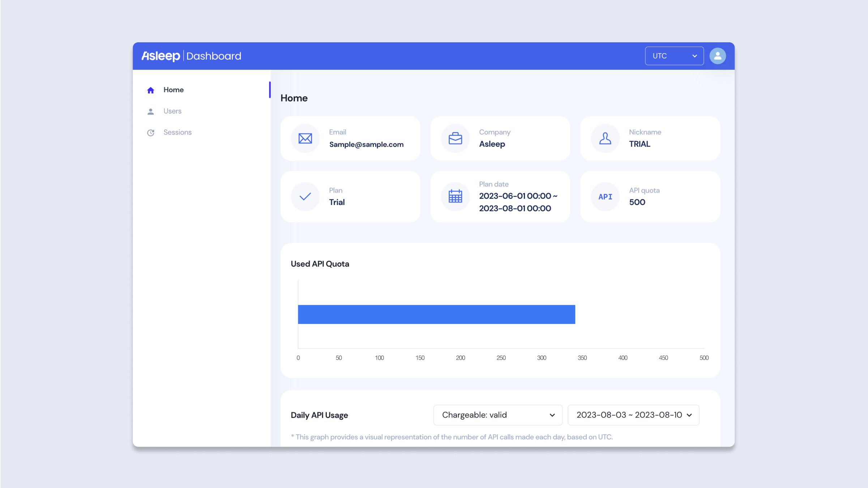868x488 pixels.
Task: Navigate to the Users section
Action: click(x=172, y=111)
